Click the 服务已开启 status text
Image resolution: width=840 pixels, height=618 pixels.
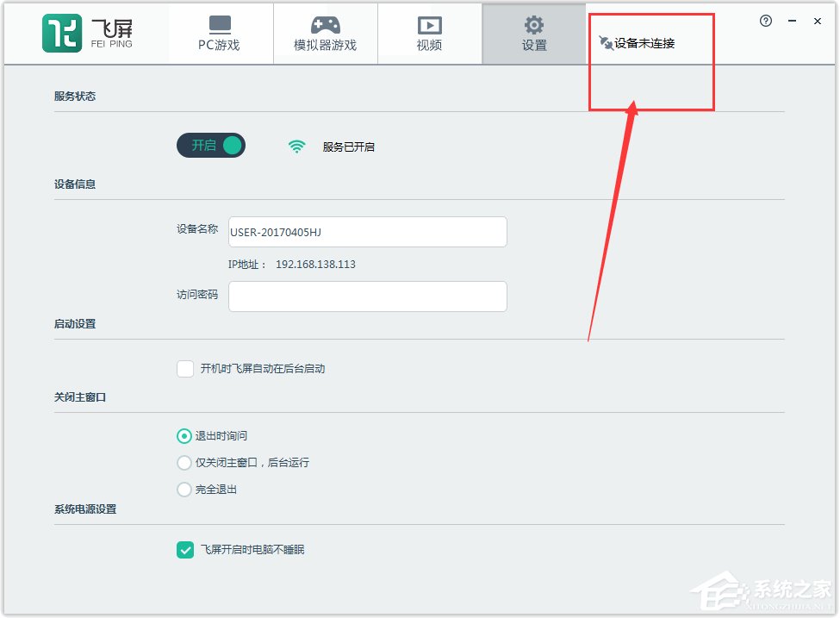[349, 147]
